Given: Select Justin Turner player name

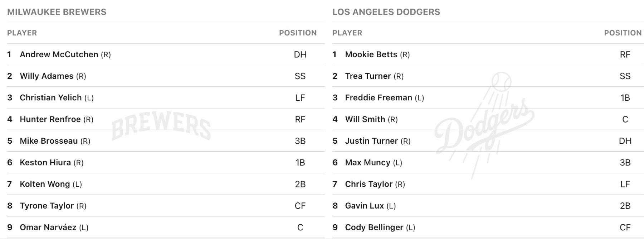Looking at the screenshot, I should point(371,141).
